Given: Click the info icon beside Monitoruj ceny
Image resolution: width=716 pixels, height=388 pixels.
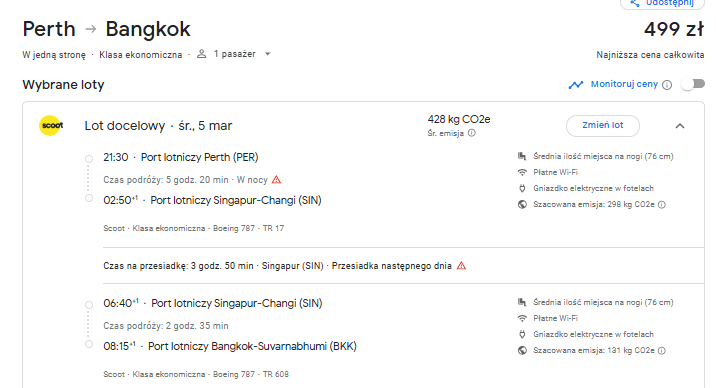Looking at the screenshot, I should (667, 85).
